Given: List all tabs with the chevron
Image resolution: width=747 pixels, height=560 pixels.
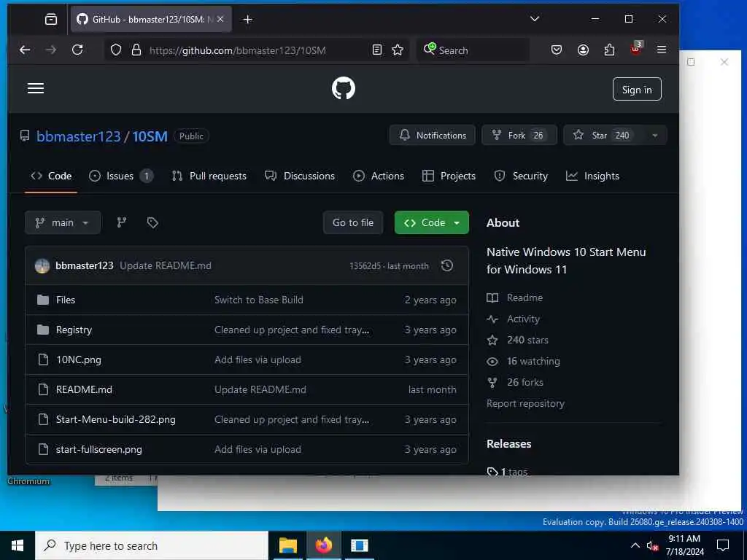Looking at the screenshot, I should [535, 19].
